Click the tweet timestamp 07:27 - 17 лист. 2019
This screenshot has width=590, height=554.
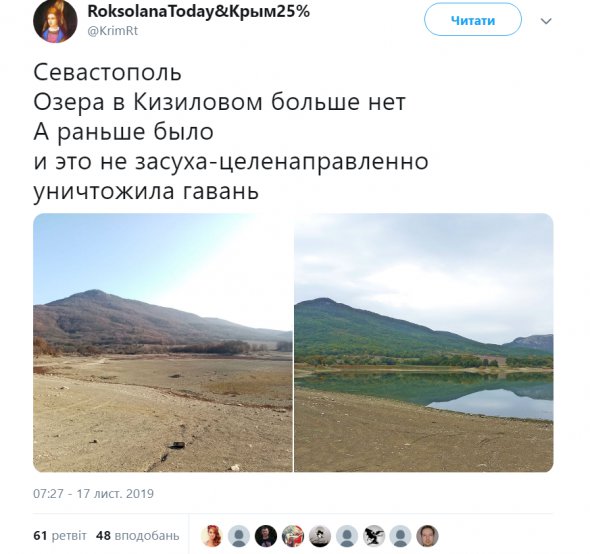[x=93, y=493]
